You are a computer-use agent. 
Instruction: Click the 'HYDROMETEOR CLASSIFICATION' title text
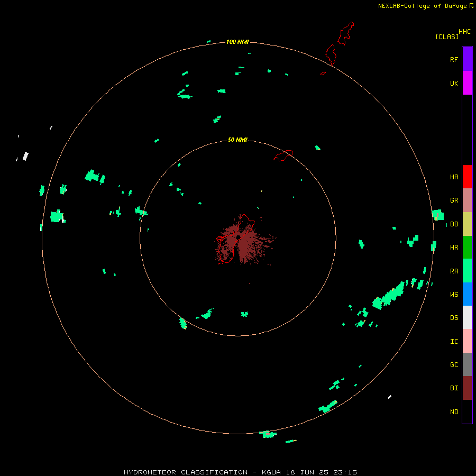point(186,472)
